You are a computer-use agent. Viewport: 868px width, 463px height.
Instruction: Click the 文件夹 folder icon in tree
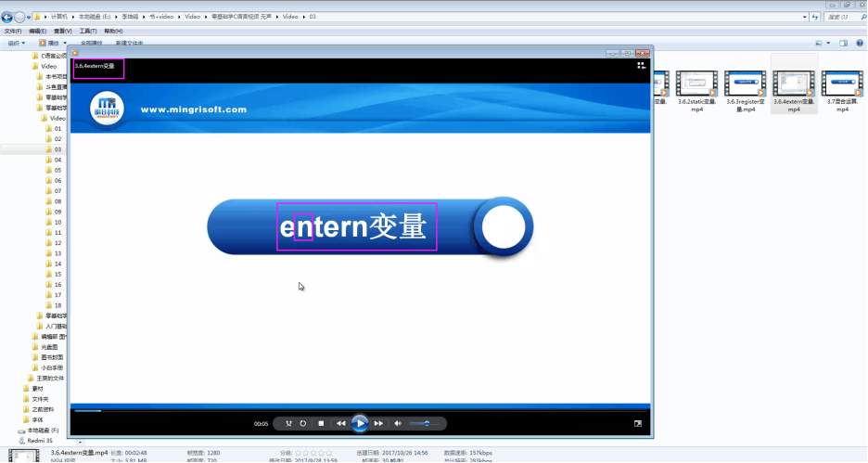click(27, 399)
